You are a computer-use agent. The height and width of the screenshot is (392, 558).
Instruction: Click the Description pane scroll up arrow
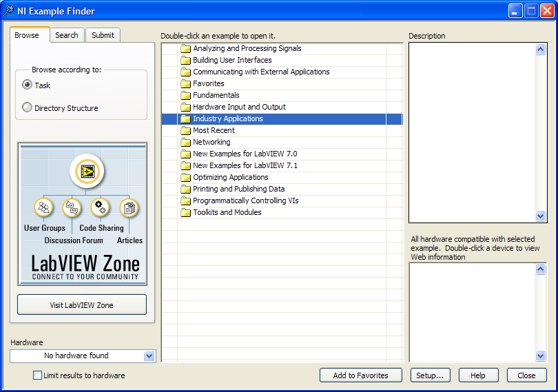pyautogui.click(x=540, y=49)
